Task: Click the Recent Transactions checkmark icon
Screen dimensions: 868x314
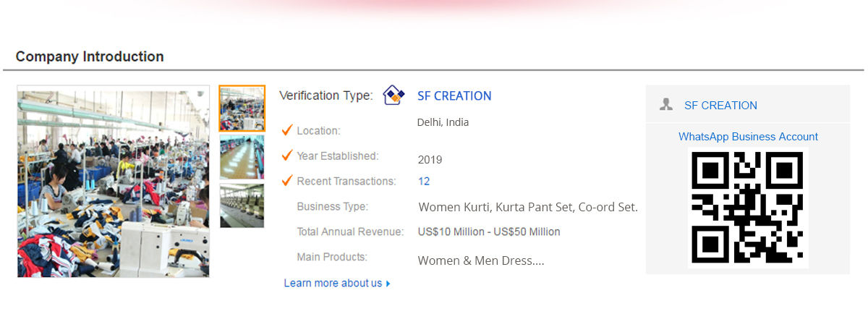Action: 287,181
